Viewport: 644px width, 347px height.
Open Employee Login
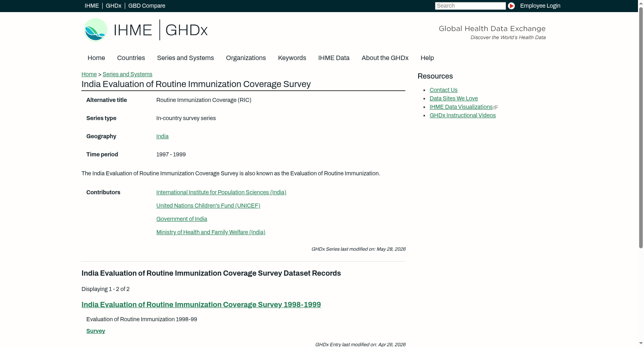540,6
